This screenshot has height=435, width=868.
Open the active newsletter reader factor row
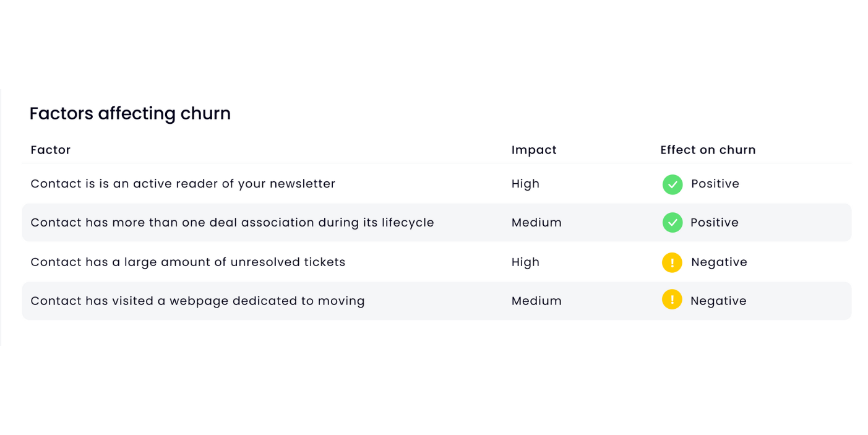pyautogui.click(x=437, y=184)
